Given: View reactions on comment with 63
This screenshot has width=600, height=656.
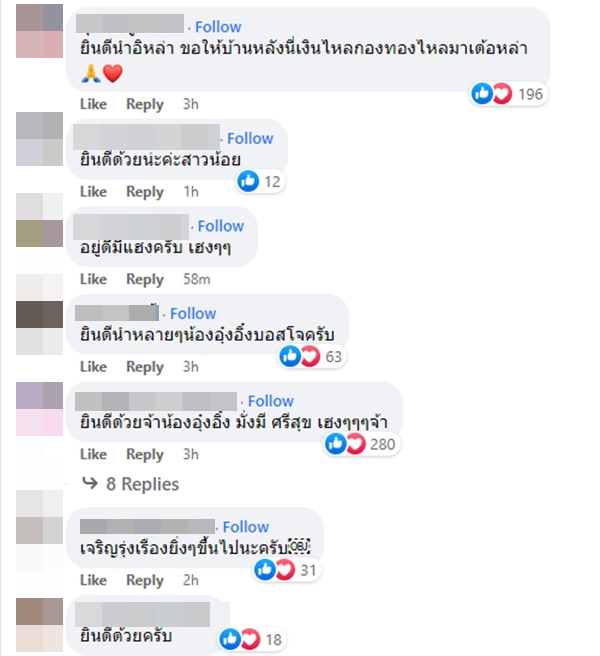Looking at the screenshot, I should point(311,356).
